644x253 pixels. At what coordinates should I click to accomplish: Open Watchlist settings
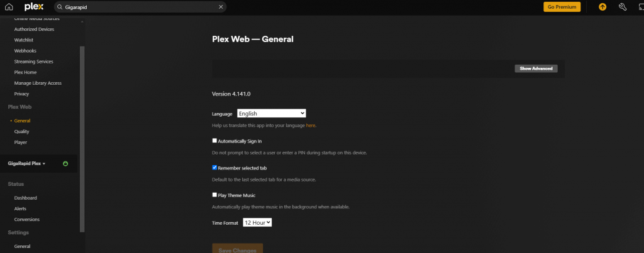pos(24,40)
